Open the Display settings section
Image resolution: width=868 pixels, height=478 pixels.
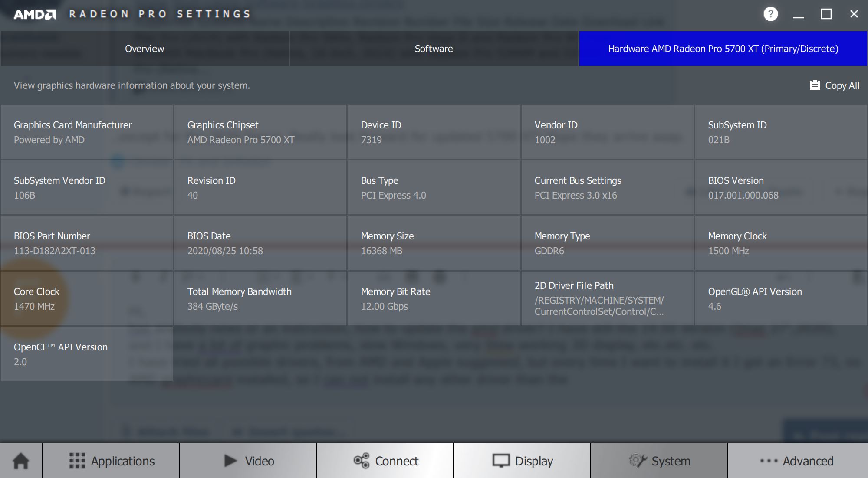tap(522, 461)
